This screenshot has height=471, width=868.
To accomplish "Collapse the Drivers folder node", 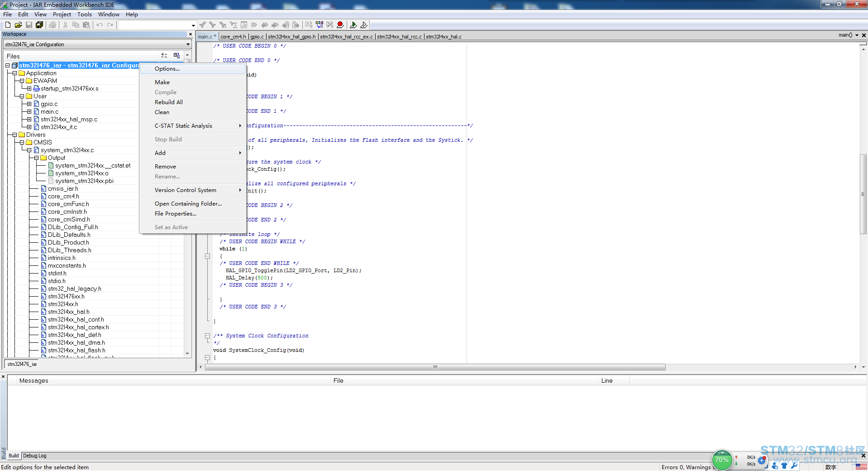I will coord(14,135).
